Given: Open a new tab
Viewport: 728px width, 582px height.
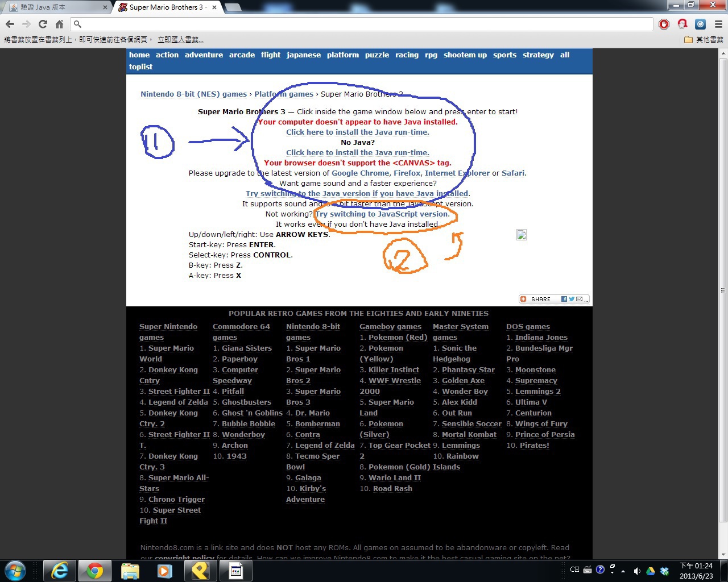Looking at the screenshot, I should pos(233,7).
